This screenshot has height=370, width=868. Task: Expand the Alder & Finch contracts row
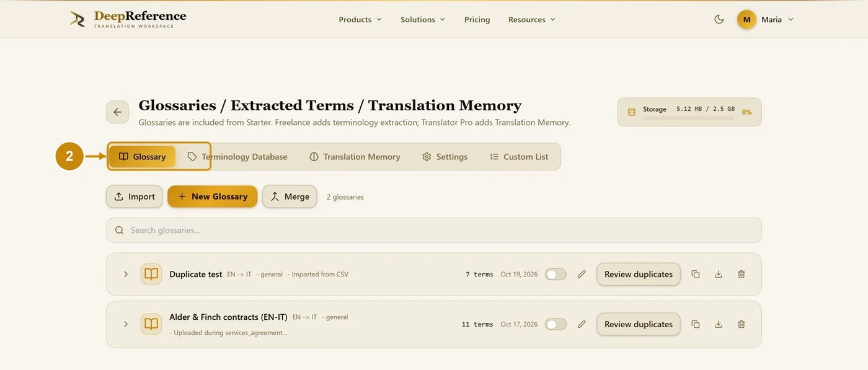point(126,324)
